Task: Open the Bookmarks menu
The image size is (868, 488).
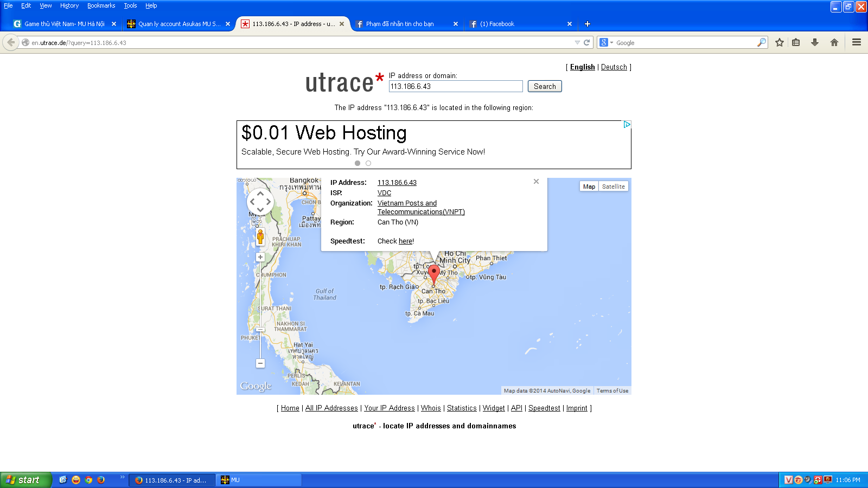Action: click(101, 5)
